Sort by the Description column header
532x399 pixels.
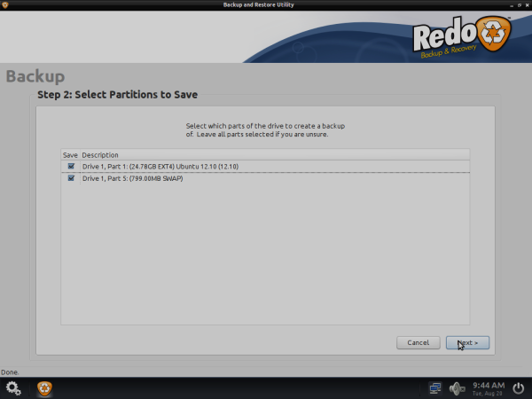tap(100, 154)
